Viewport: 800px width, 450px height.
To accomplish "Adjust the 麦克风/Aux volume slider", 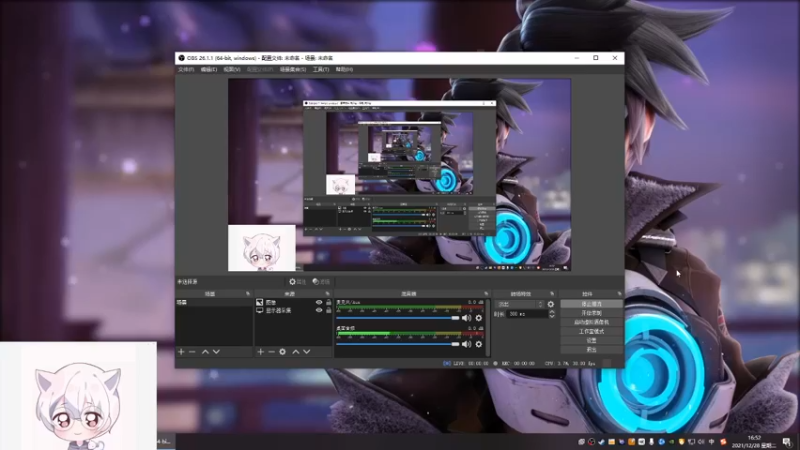I will [397, 318].
